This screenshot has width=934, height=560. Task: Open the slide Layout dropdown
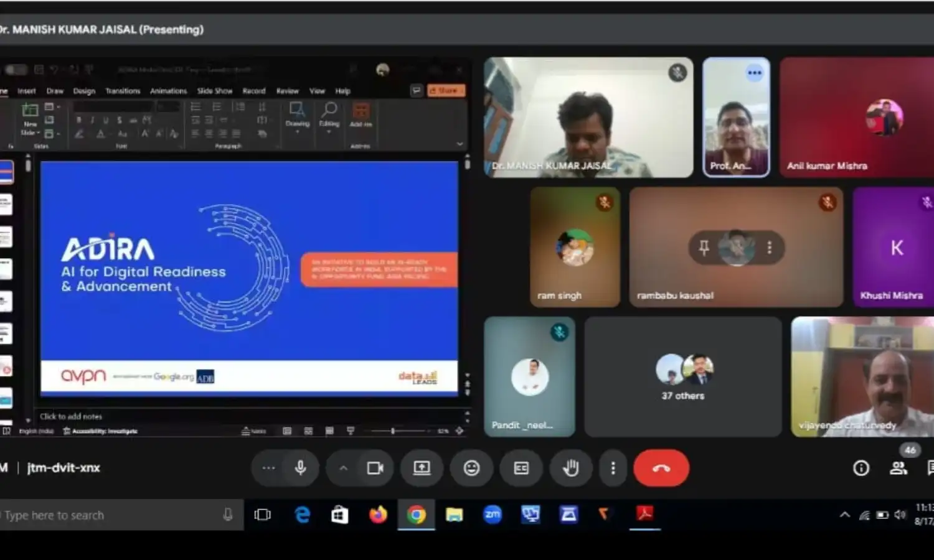pos(52,107)
